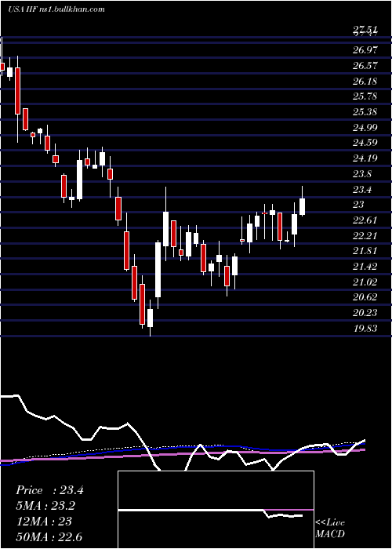392x549 pixels.
Task: Open the Live MACD inset panel
Action: [216, 510]
